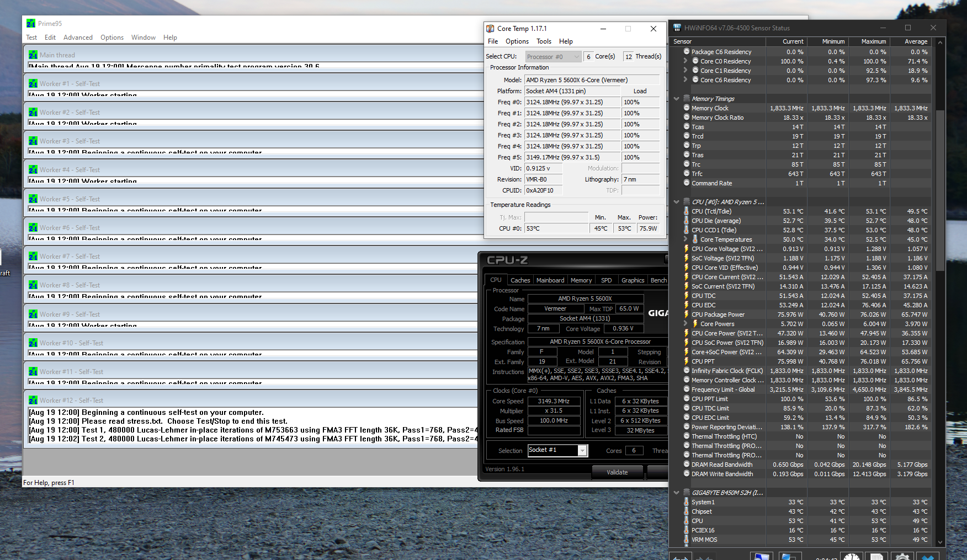Open the Prime95 Test menu
967x560 pixels.
coord(31,38)
